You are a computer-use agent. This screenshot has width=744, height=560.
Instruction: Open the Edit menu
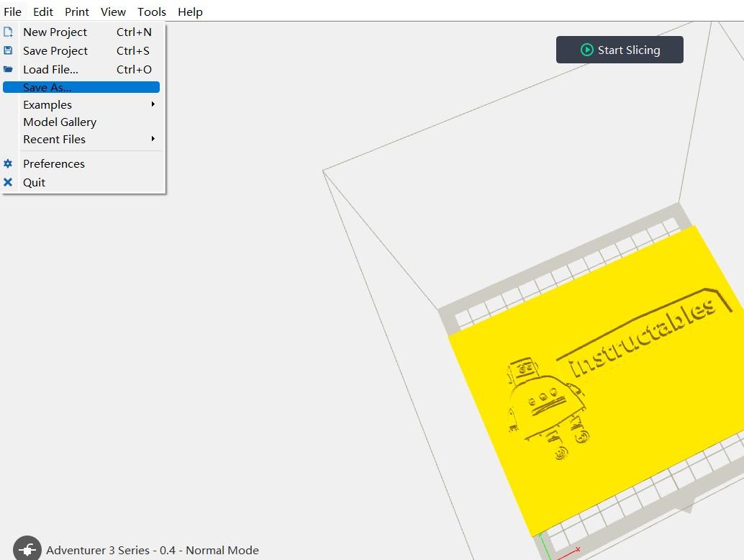pyautogui.click(x=43, y=12)
